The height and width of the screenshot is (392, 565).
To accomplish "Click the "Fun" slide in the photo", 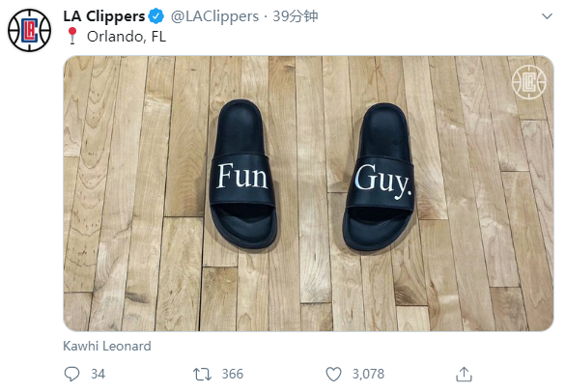I will pos(242,174).
